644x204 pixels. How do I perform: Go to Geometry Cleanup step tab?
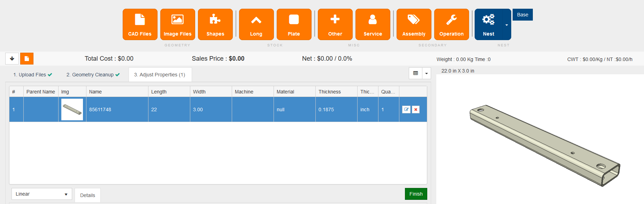(93, 75)
